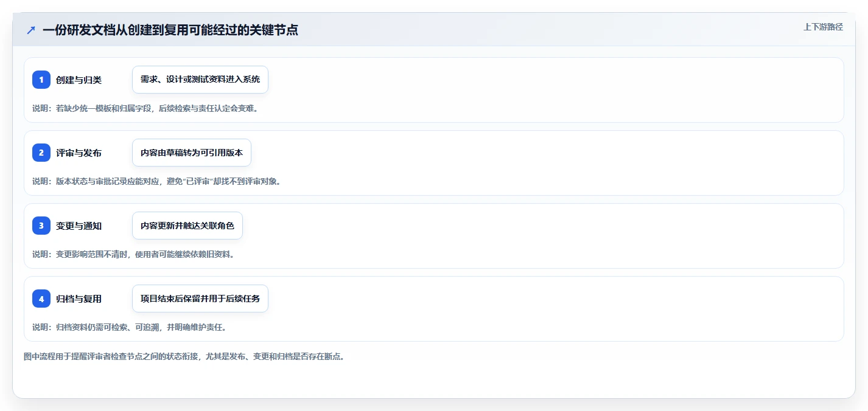Click the 归档与复用 step label
The image size is (868, 411).
click(x=79, y=299)
